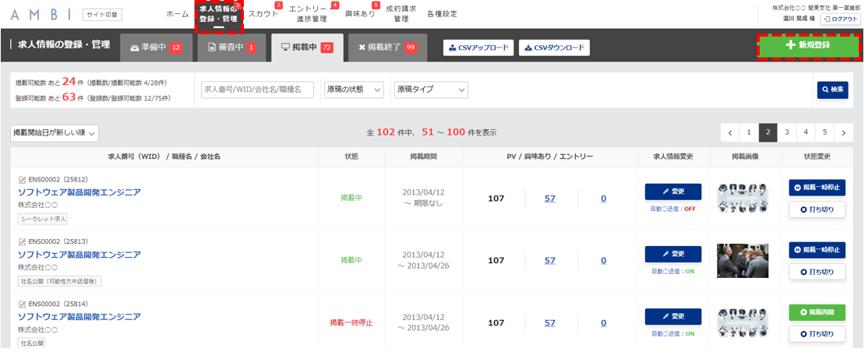Go to next page arrow

pos(843,133)
